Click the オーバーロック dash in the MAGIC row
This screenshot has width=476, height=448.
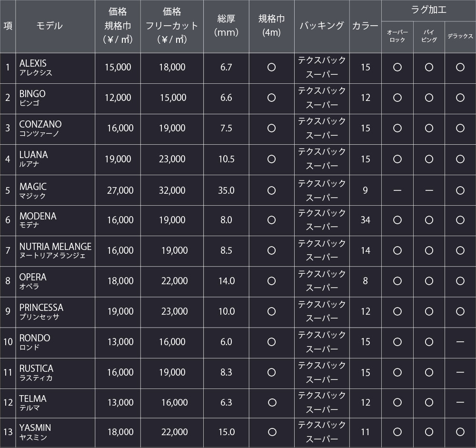click(x=397, y=190)
